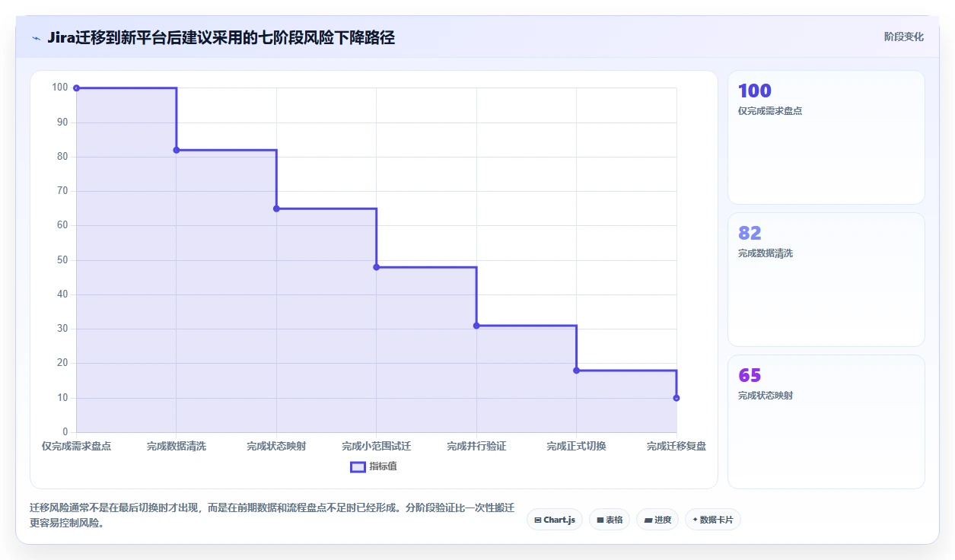Click the Jira迁移 chart title text

pos(221,37)
